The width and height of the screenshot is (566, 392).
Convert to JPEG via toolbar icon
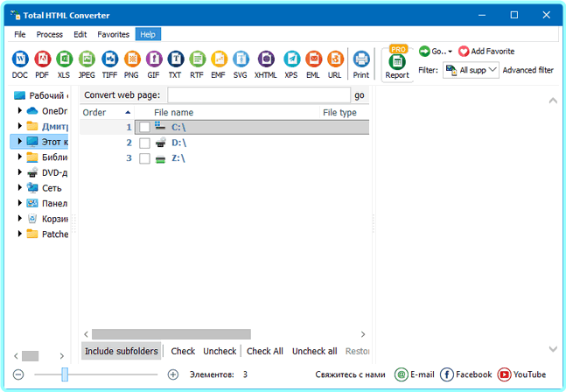87,60
